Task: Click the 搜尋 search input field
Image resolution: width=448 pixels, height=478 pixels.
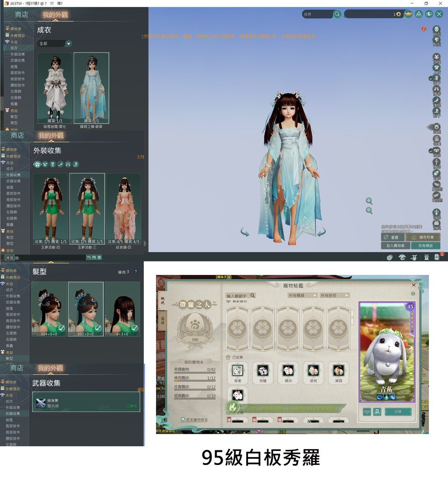Action: [x=317, y=14]
